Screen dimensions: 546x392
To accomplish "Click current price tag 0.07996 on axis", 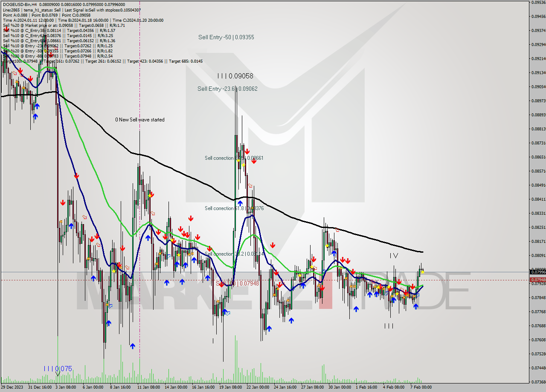I will pos(537,272).
